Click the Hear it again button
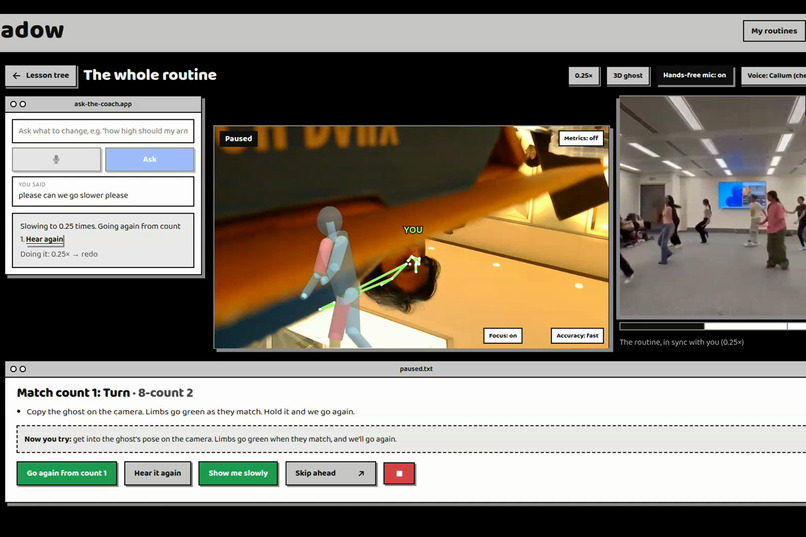The width and height of the screenshot is (806, 537). click(x=158, y=473)
